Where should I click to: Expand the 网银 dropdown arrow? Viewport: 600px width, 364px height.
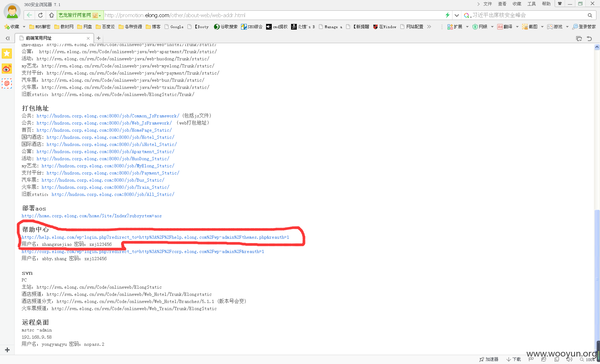[492, 27]
